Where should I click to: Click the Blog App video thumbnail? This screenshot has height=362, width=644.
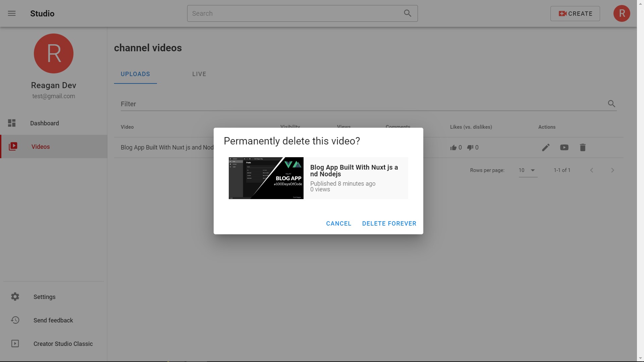266,178
